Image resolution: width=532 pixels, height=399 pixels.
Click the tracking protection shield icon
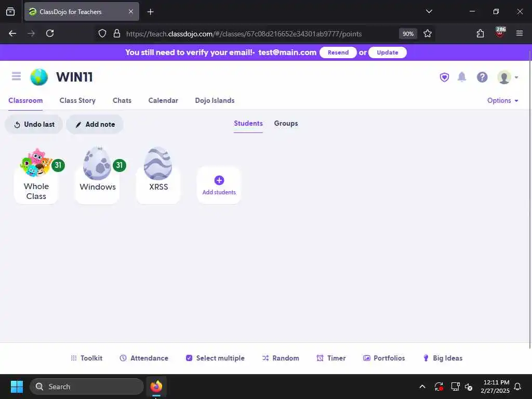[x=102, y=34]
